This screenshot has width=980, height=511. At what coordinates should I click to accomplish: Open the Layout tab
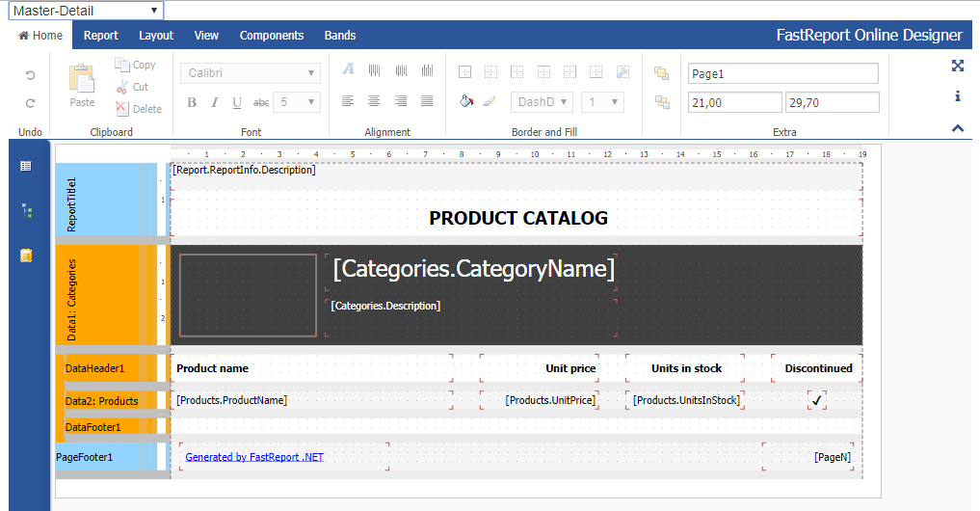point(156,36)
